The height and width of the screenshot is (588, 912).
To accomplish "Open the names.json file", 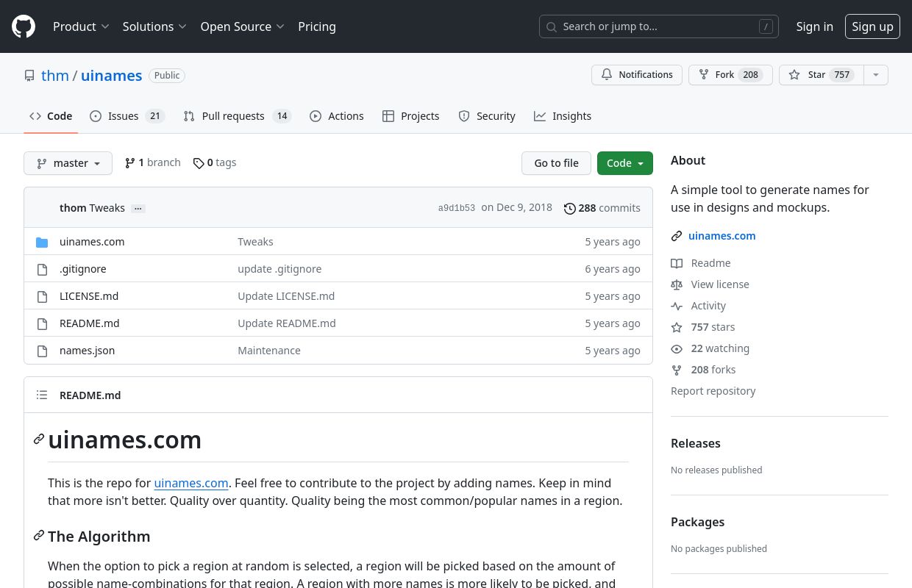I will click(87, 351).
